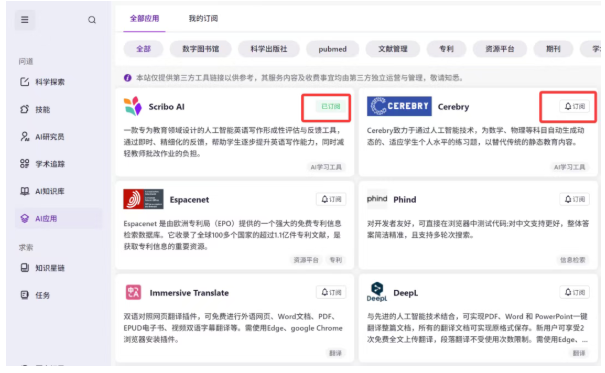
Task: Filter apps by pubmed category chip
Action: coord(332,49)
